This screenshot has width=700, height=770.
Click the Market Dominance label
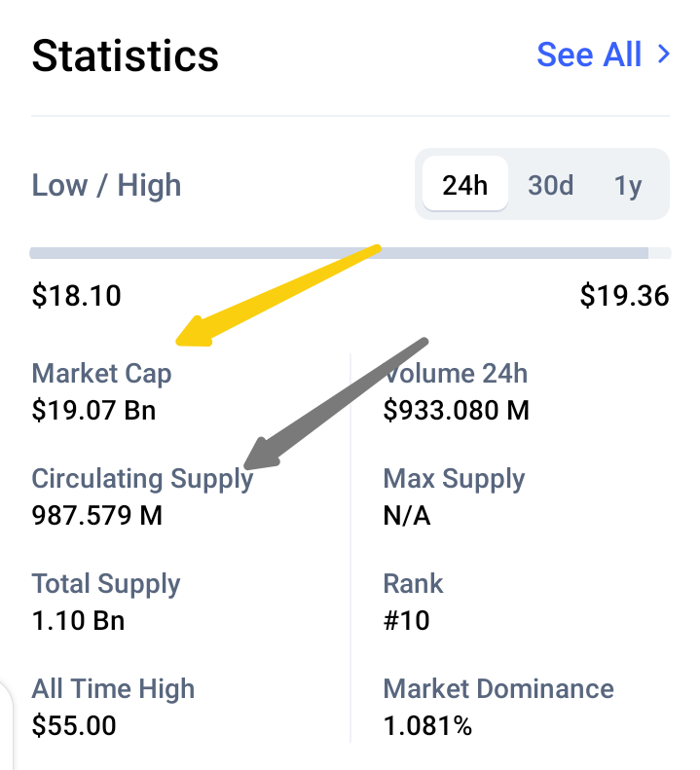pyautogui.click(x=498, y=688)
